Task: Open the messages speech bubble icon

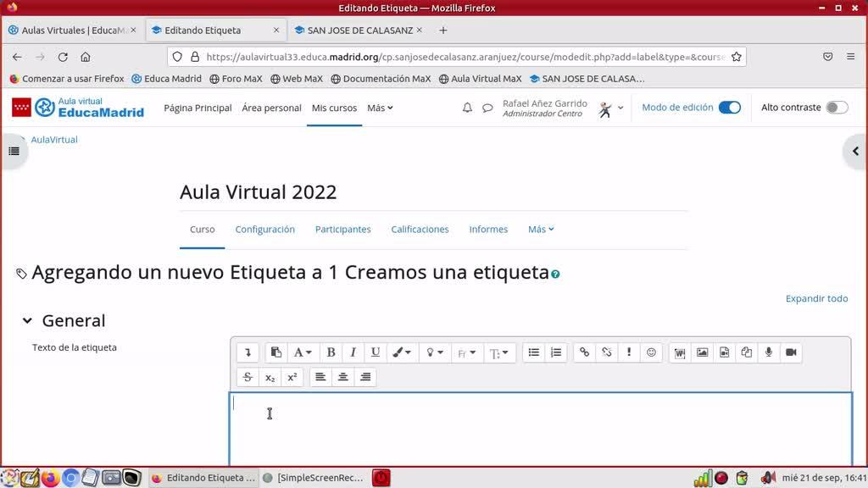Action: coord(487,108)
